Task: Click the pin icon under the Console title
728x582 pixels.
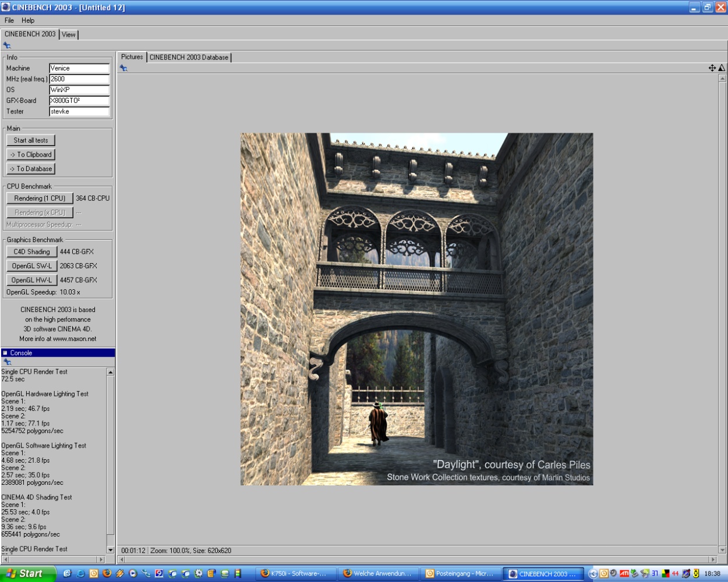Action: [x=8, y=362]
